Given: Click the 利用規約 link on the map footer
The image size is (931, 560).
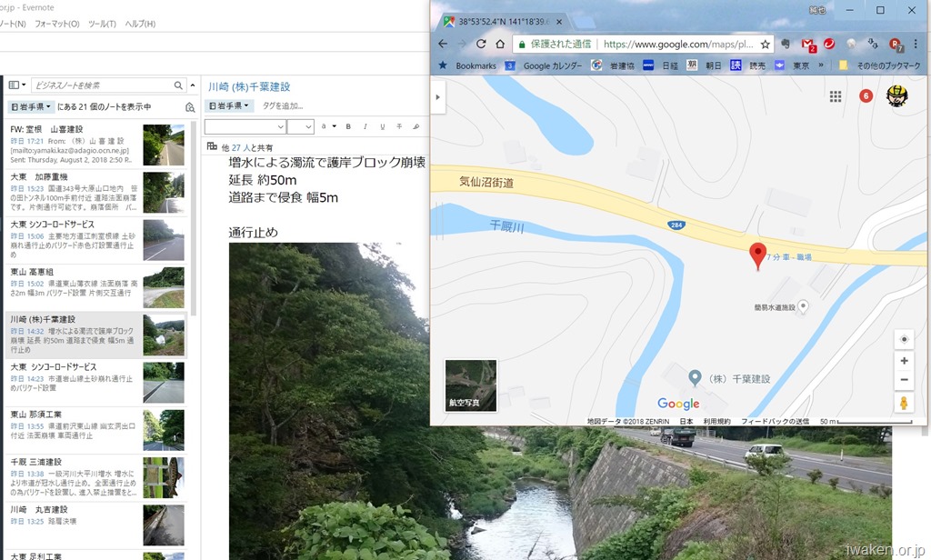Looking at the screenshot, I should (x=716, y=421).
